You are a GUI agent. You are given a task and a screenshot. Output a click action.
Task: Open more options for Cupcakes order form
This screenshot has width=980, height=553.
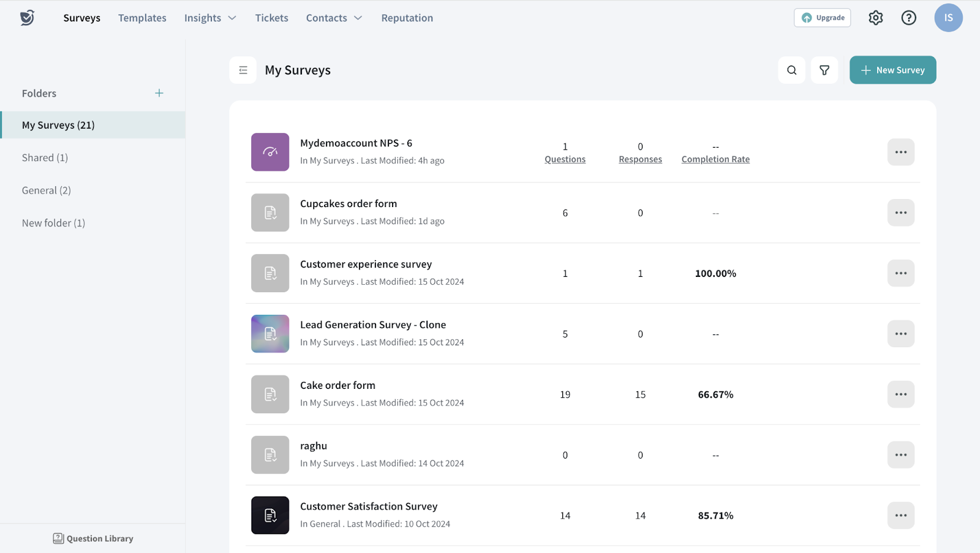(x=900, y=213)
